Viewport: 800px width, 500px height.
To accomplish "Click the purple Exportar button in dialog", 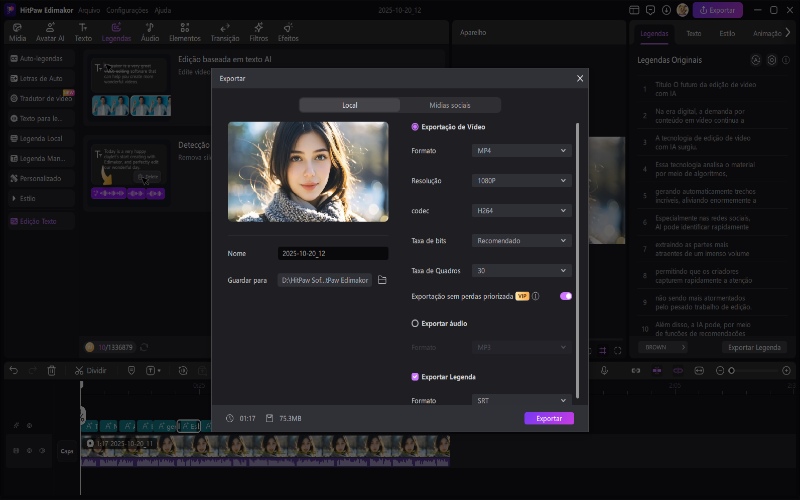I will click(549, 418).
